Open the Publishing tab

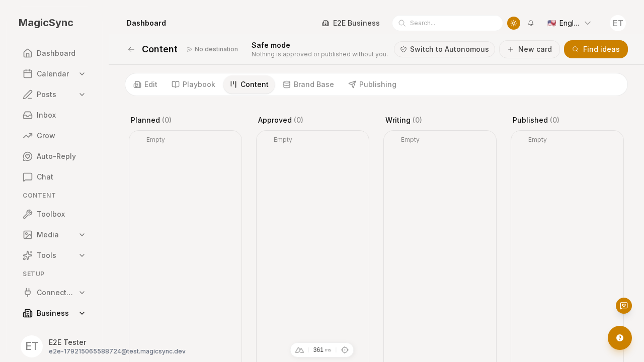pos(372,84)
